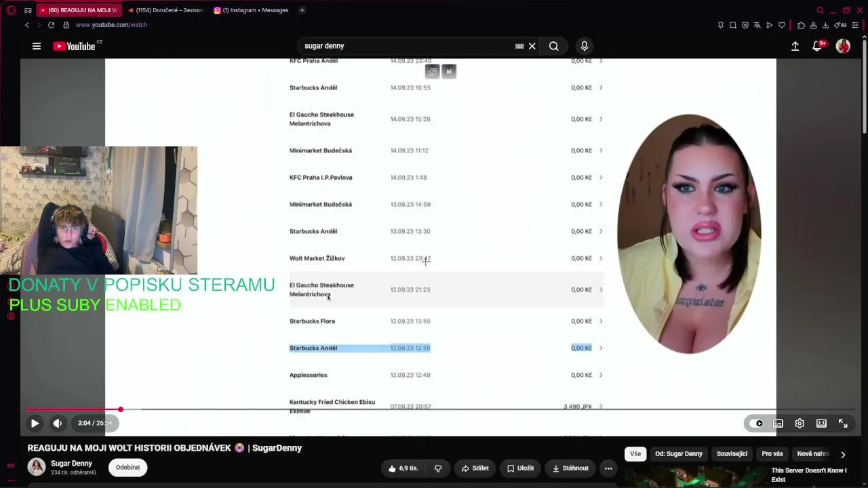Clear the search query with the X
Image resolution: width=868 pixels, height=488 pixels.
532,46
